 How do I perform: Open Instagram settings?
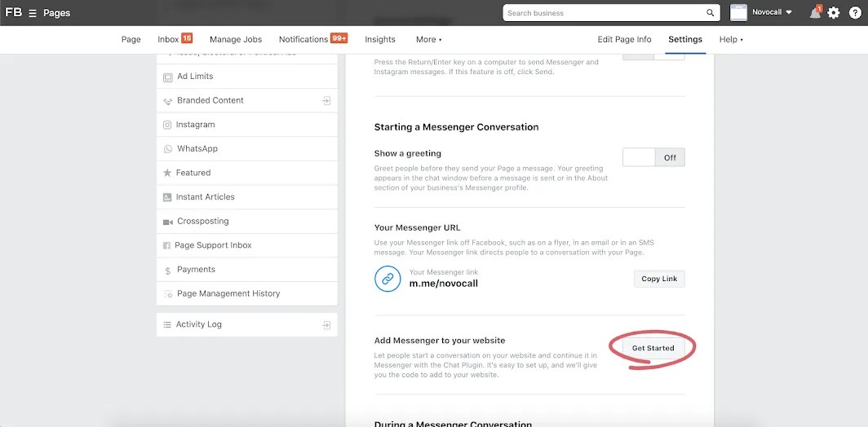pyautogui.click(x=247, y=125)
